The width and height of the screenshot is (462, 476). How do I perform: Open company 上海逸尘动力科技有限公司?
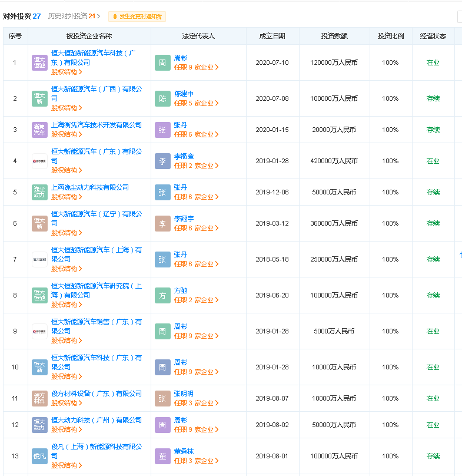tap(90, 187)
